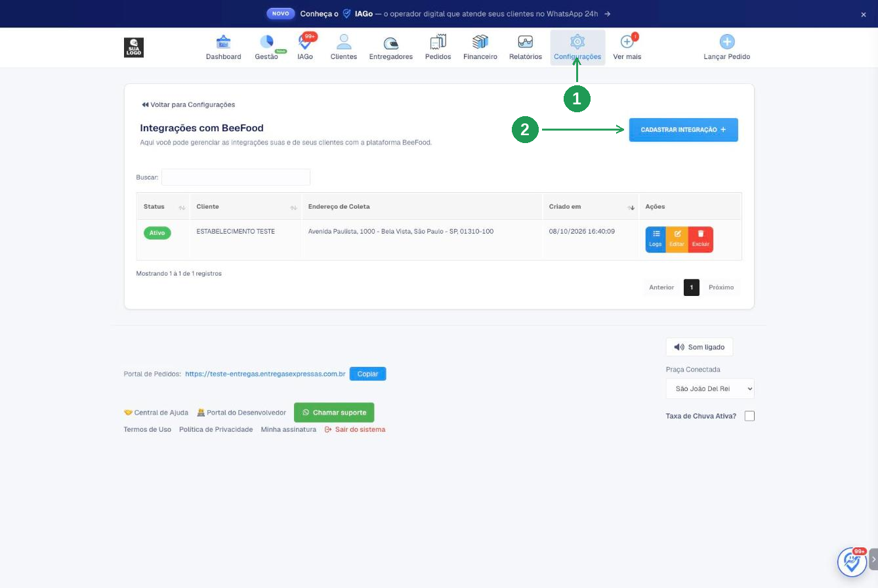878x588 pixels.
Task: Open the IAGo icon with 99+ badge
Action: [305, 42]
